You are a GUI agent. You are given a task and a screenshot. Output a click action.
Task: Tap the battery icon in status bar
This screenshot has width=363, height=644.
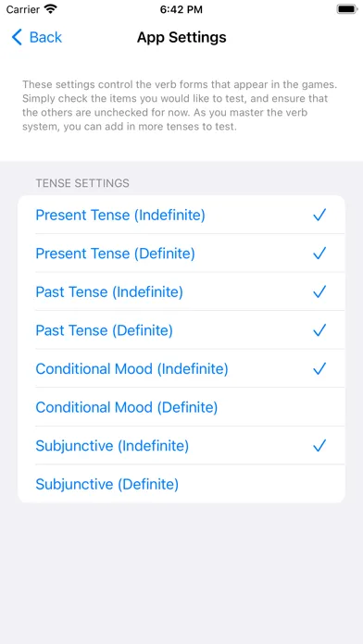pos(347,9)
